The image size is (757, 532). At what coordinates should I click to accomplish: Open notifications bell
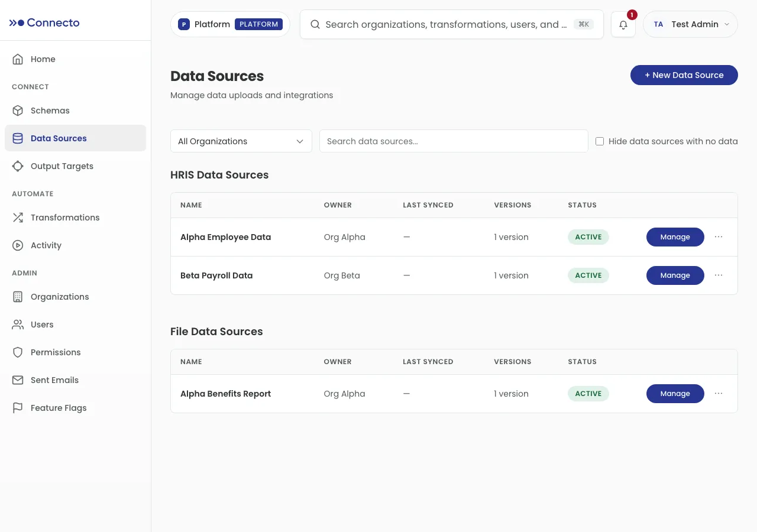[623, 25]
